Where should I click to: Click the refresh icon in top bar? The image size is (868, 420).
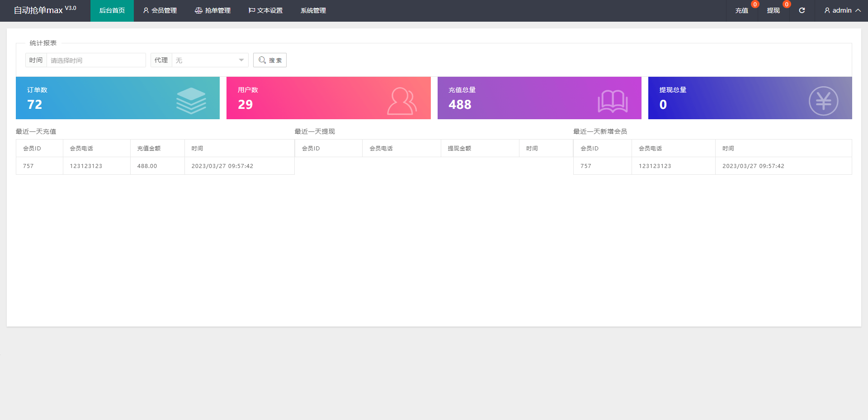[802, 10]
